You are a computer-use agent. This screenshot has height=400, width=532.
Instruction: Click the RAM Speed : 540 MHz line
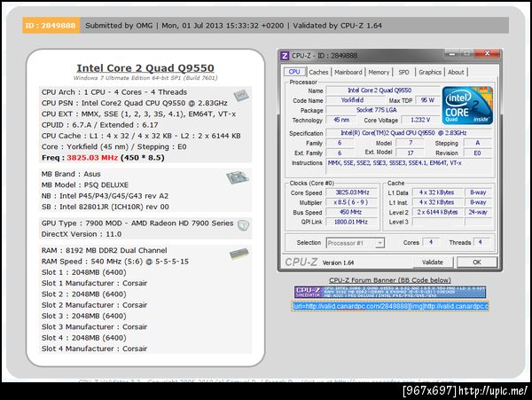coord(115,262)
